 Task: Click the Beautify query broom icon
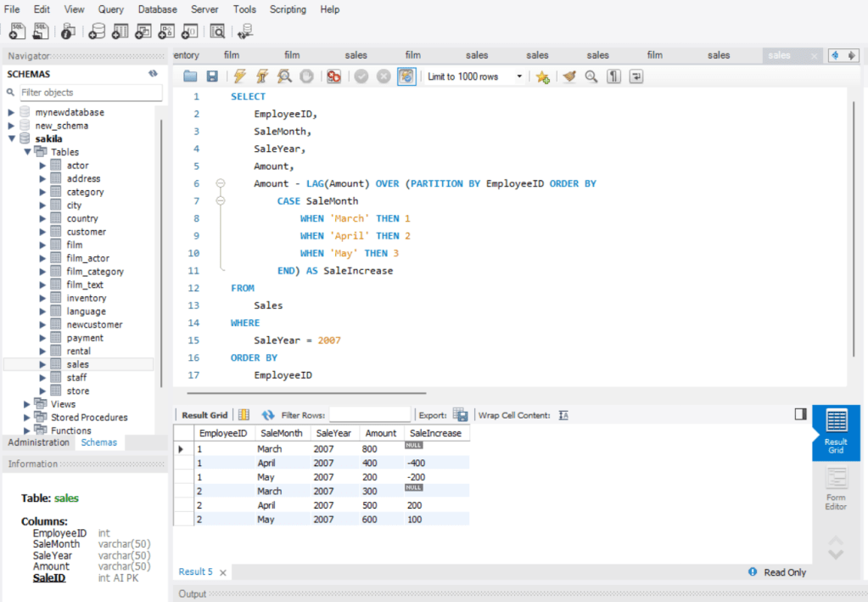pos(568,76)
